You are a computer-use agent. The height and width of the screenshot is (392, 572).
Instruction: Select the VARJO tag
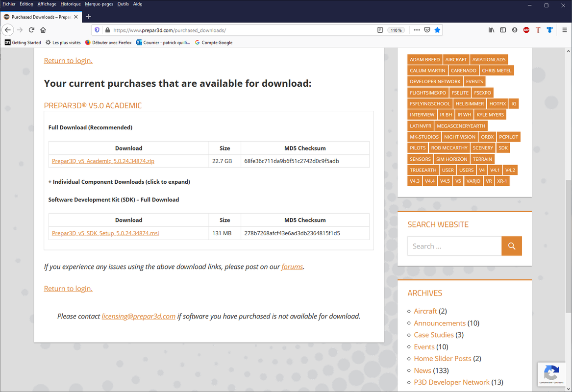[473, 181]
